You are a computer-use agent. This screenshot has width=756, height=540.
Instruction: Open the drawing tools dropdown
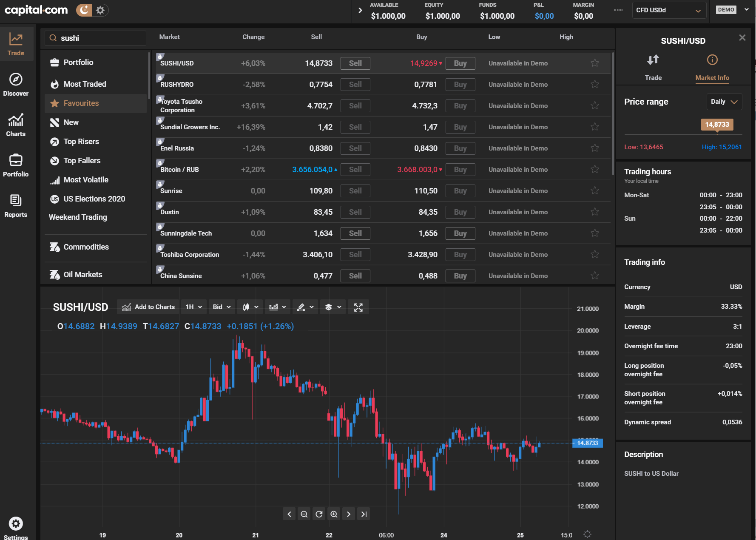click(305, 307)
